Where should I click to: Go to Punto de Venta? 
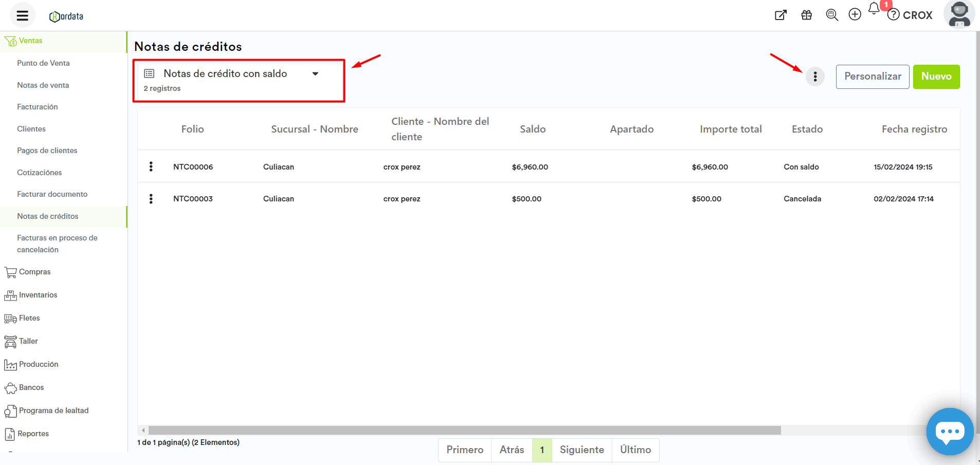pyautogui.click(x=43, y=63)
